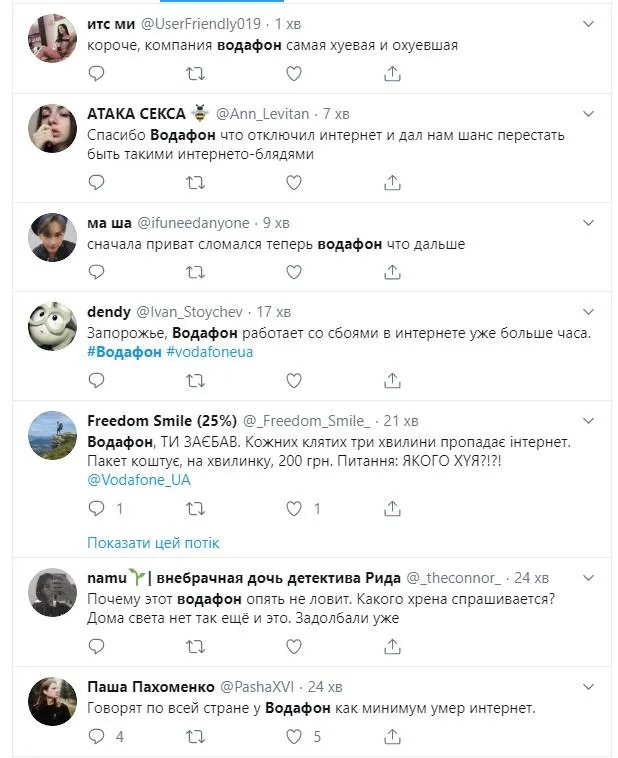Expand thread via Показати цей потік
Viewport: 618px width, 758px height.
tap(153, 542)
